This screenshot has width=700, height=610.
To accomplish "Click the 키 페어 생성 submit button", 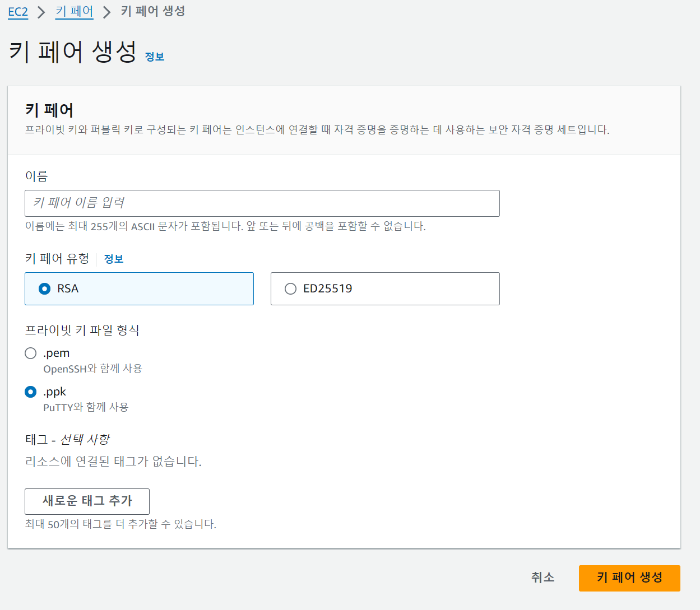I will 629,578.
